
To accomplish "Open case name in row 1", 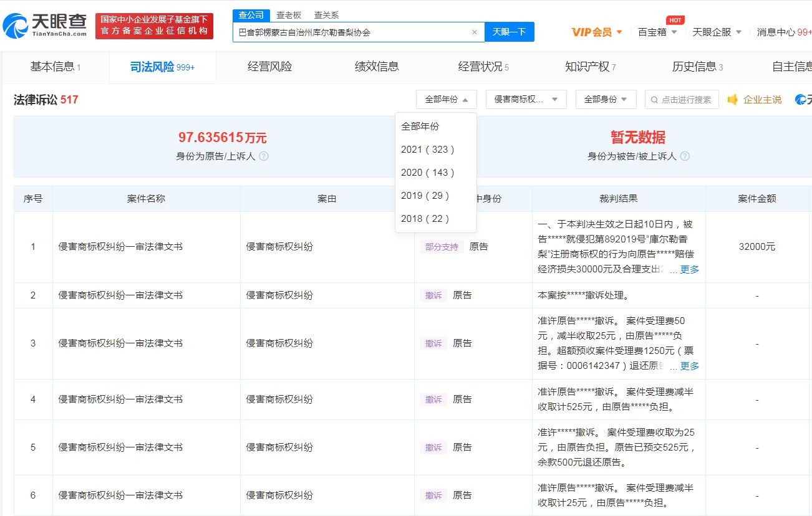I will click(120, 247).
